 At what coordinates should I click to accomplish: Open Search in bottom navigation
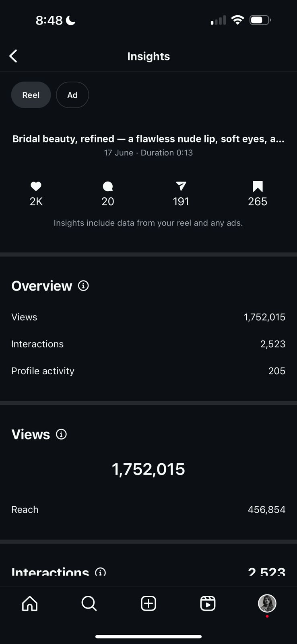[89, 603]
